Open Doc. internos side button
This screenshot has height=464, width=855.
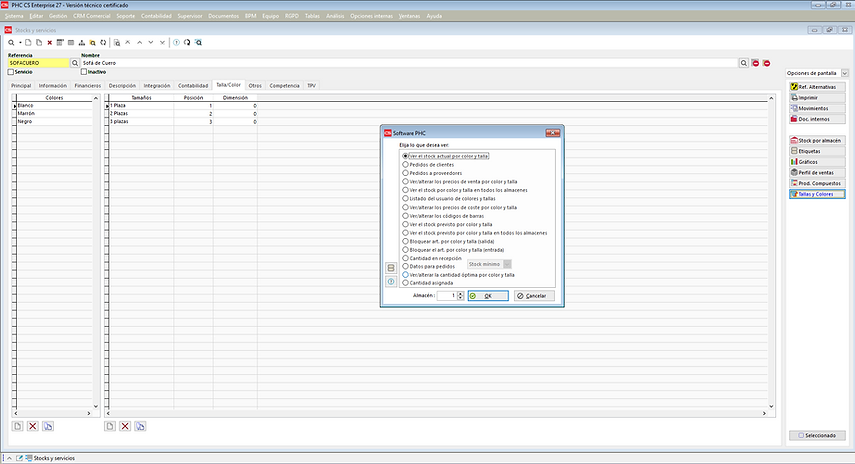click(817, 119)
